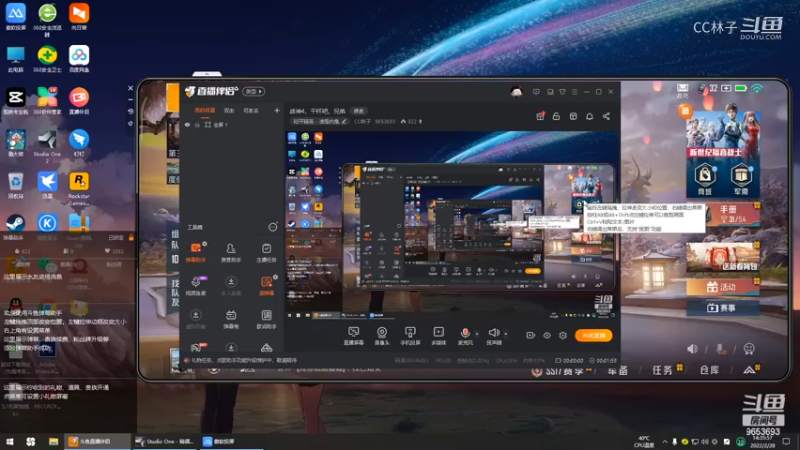The width and height of the screenshot is (800, 450).
Task: Click 修改 button beside stream title
Action: point(359,111)
